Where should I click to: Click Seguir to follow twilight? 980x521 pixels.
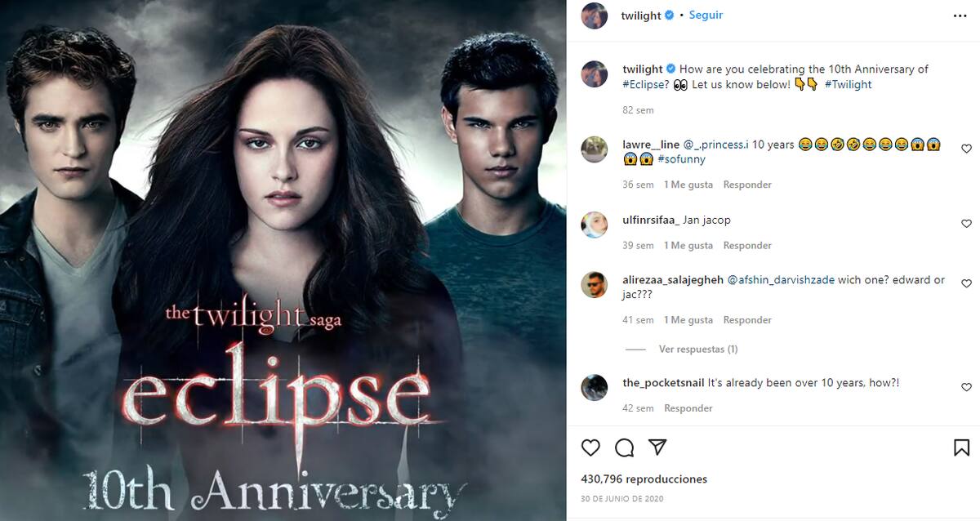point(706,15)
